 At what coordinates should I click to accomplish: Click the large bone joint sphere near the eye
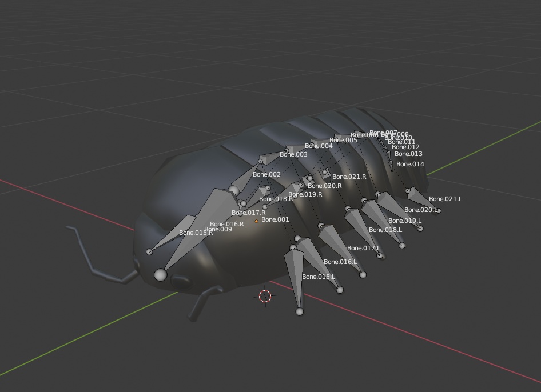[x=161, y=275]
